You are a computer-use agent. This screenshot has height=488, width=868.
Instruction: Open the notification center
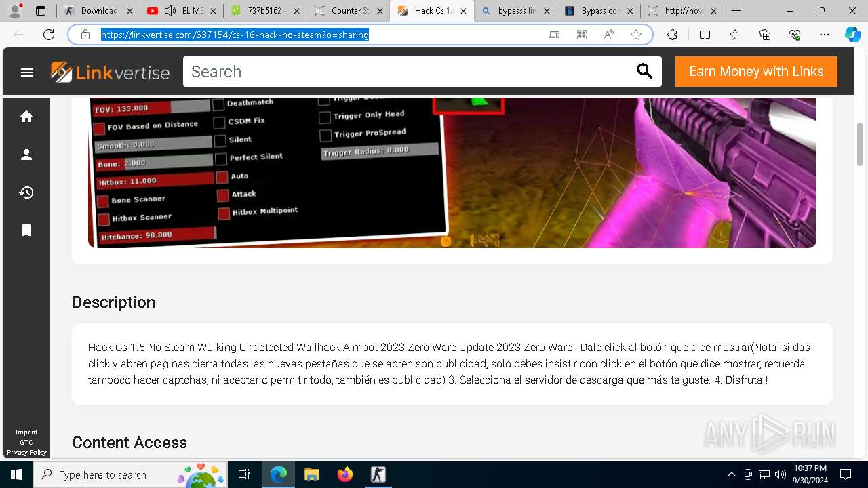coord(846,474)
